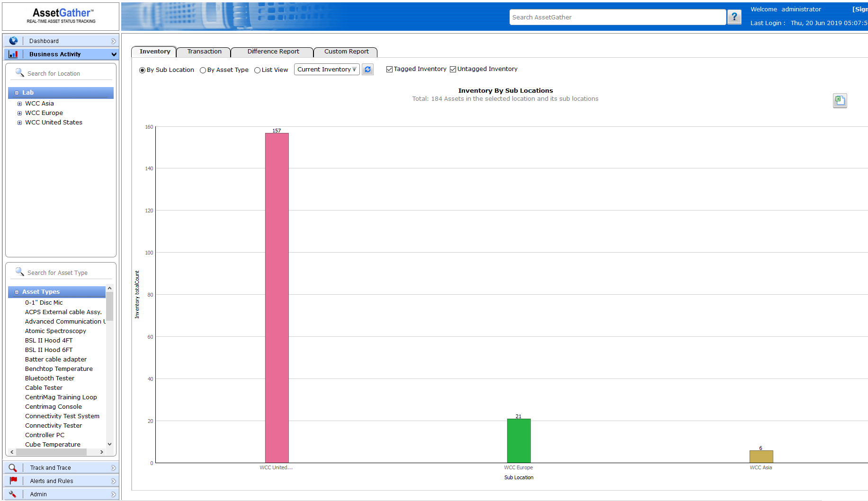Click the Alerts and Rules flag icon
This screenshot has width=868, height=501.
13,481
